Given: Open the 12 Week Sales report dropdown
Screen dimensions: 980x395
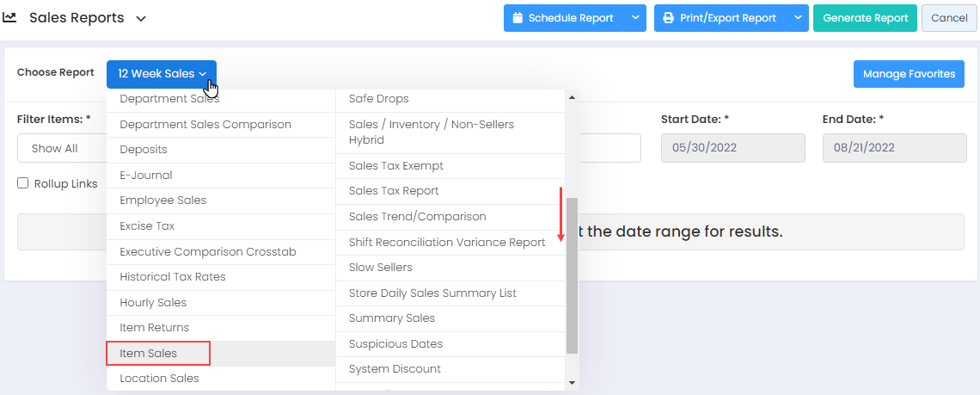Looking at the screenshot, I should (x=162, y=74).
